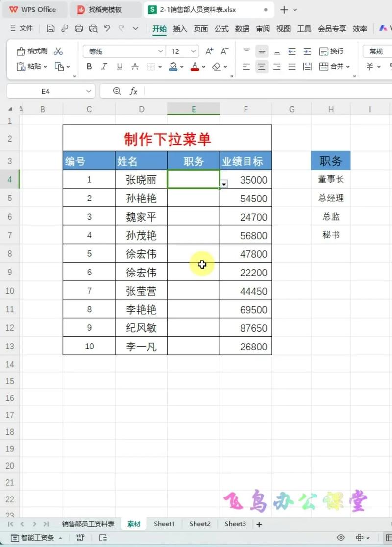This screenshot has width=392, height=547.
Task: Align text to top icon
Action: point(246,51)
